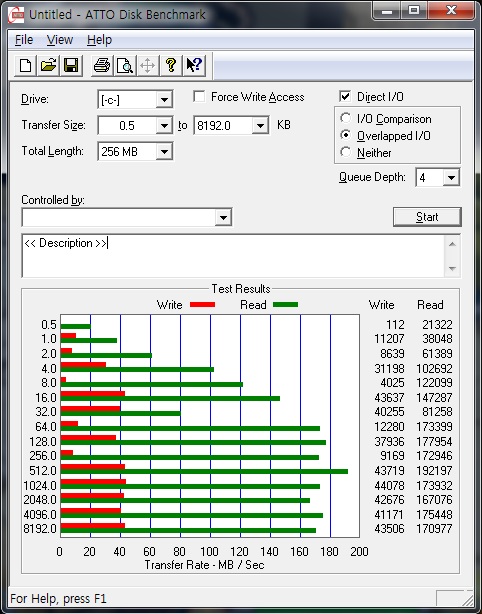Open the File menu
482x614 pixels.
click(24, 40)
